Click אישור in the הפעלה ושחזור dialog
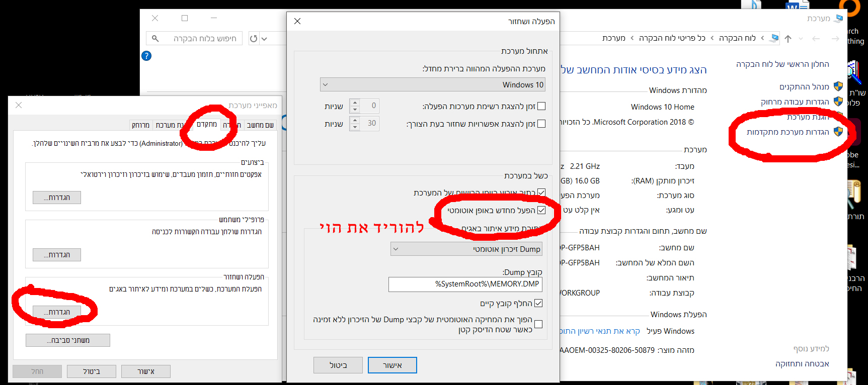 pyautogui.click(x=392, y=365)
